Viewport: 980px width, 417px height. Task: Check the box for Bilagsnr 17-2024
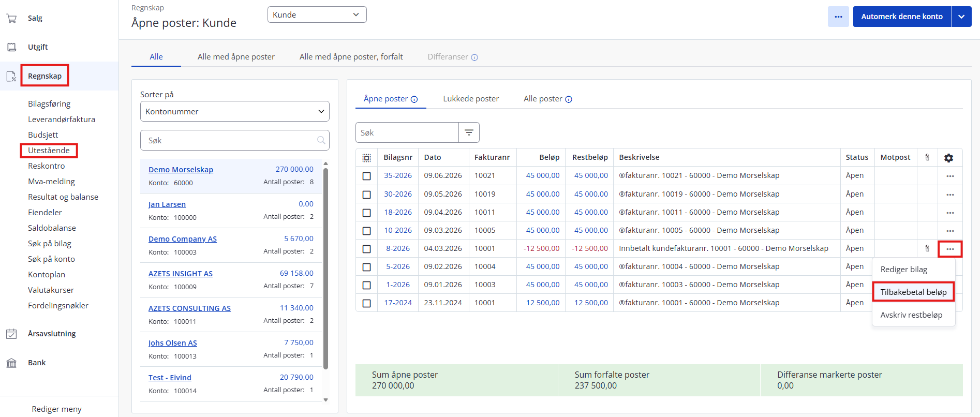[x=366, y=303]
